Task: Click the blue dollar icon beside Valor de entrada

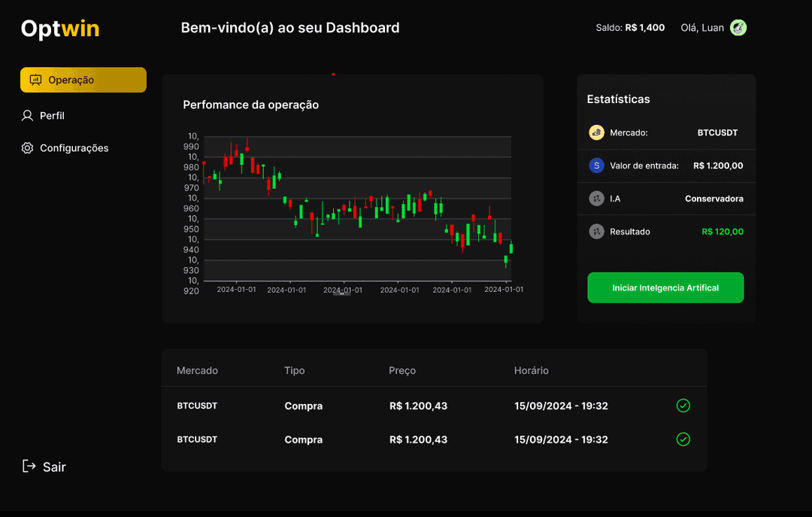Action: click(596, 166)
